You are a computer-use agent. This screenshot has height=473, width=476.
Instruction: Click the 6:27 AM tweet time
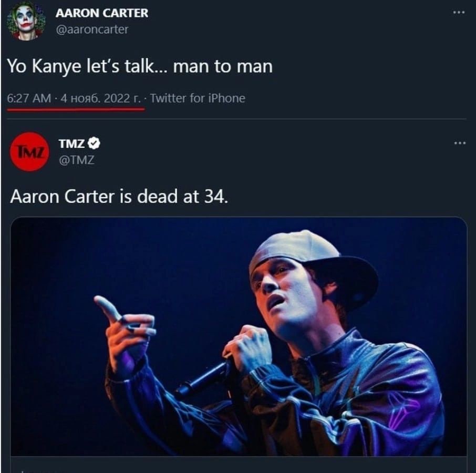click(x=29, y=98)
